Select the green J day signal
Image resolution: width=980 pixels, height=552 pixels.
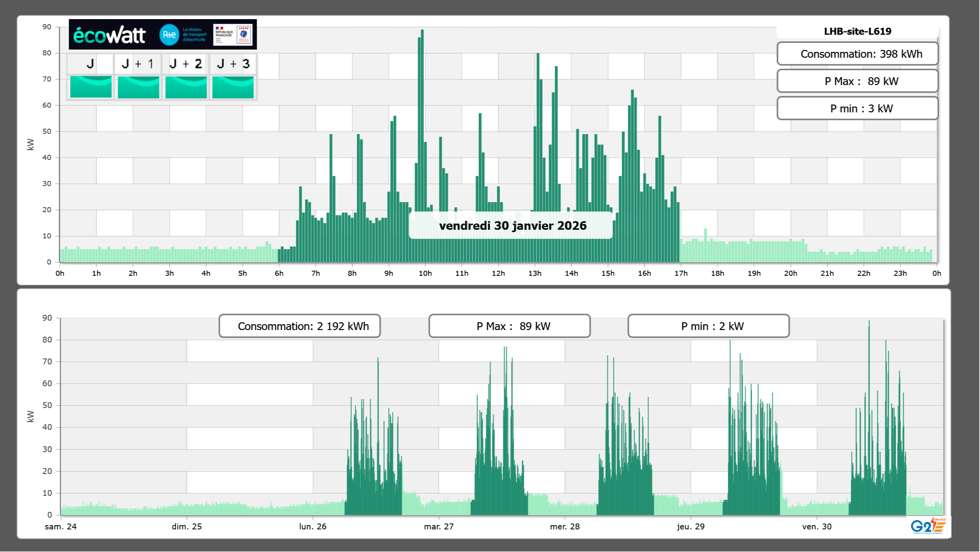coord(91,87)
